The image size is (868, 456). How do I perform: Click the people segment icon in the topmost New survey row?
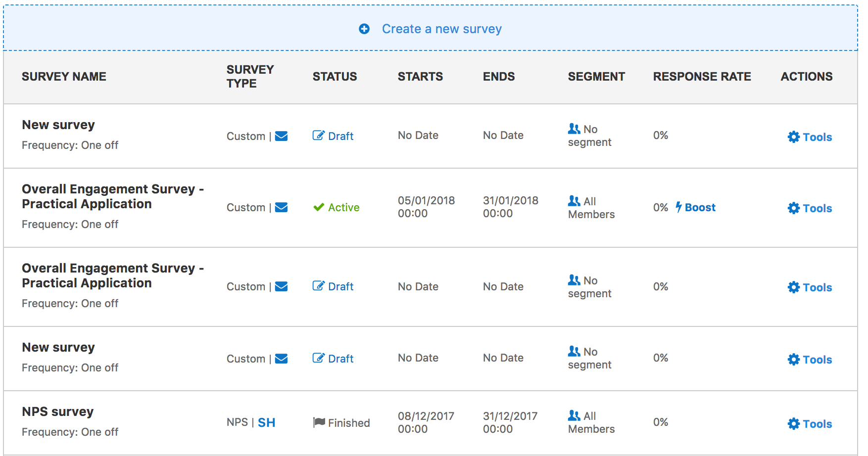coord(574,129)
